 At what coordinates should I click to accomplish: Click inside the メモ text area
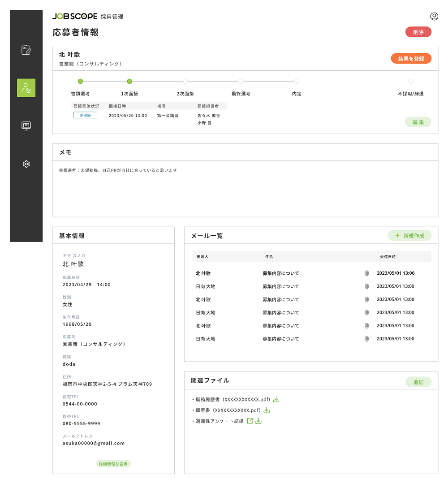click(245, 189)
